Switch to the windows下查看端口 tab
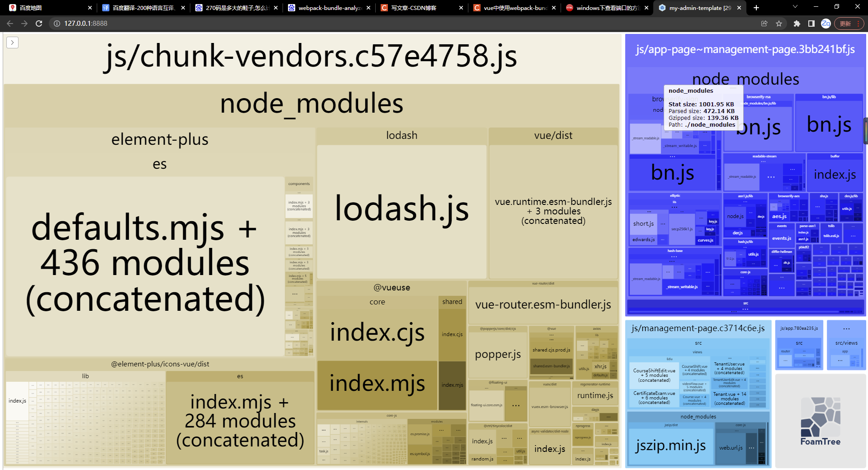 (607, 8)
